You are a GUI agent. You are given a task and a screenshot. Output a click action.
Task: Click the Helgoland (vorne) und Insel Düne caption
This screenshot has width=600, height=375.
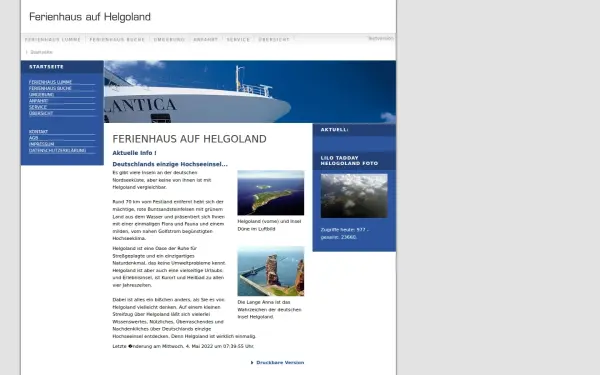click(269, 225)
